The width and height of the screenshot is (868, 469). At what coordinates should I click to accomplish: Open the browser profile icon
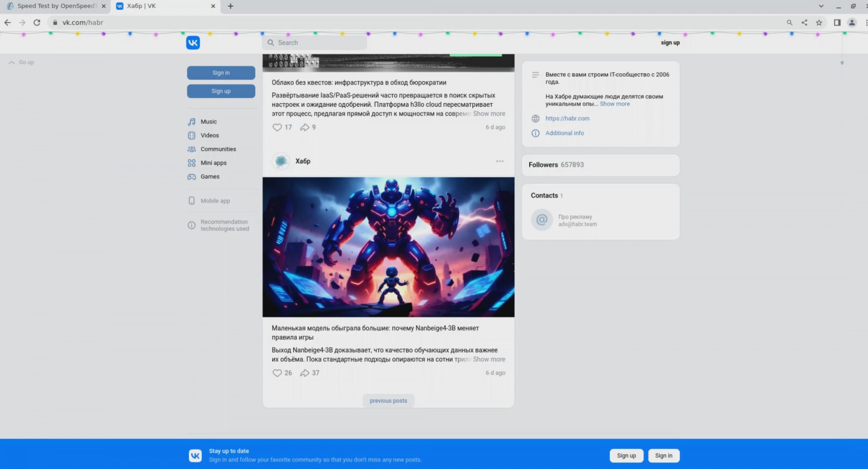[852, 23]
